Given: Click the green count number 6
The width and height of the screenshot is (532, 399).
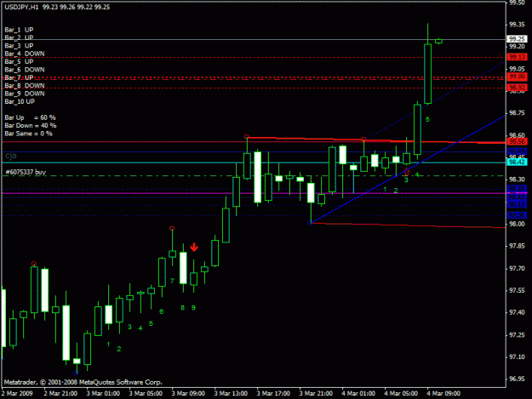Looking at the screenshot, I should click(161, 311).
